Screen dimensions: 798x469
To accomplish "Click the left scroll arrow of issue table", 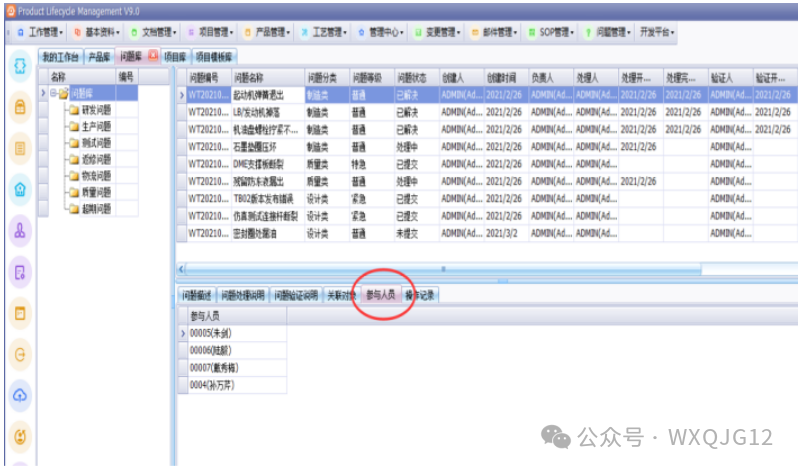I will tap(181, 269).
